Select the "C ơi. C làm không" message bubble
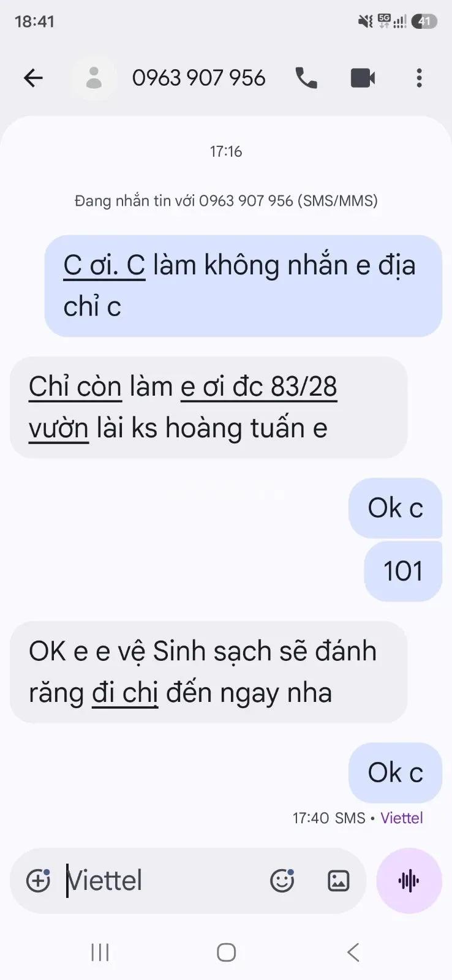452x980 pixels. pyautogui.click(x=243, y=285)
